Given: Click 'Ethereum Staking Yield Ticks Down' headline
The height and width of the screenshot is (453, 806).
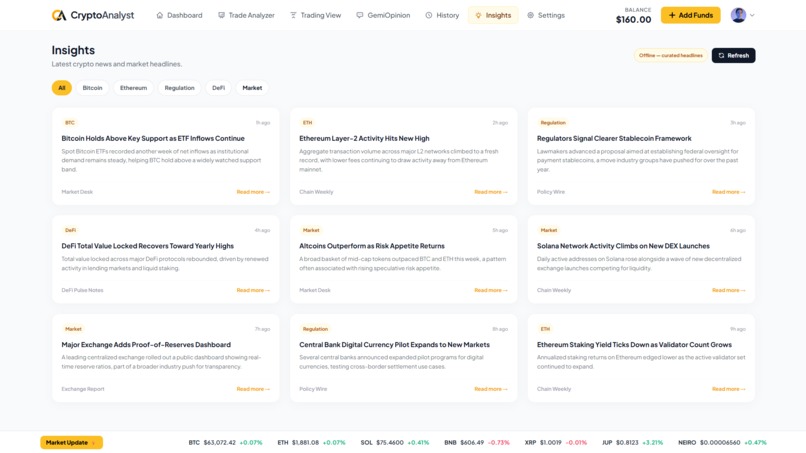Looking at the screenshot, I should (x=634, y=345).
